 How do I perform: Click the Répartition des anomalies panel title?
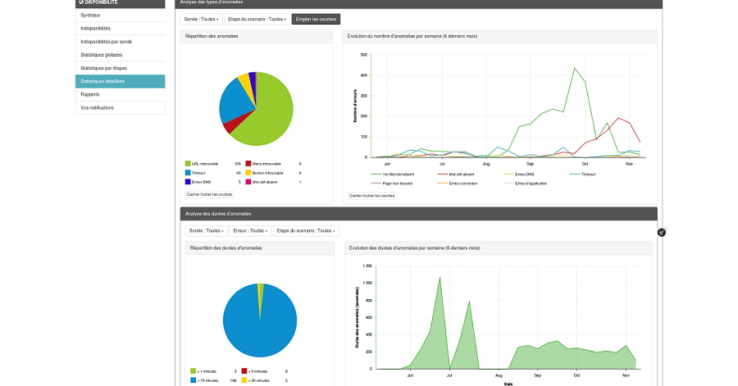(211, 36)
